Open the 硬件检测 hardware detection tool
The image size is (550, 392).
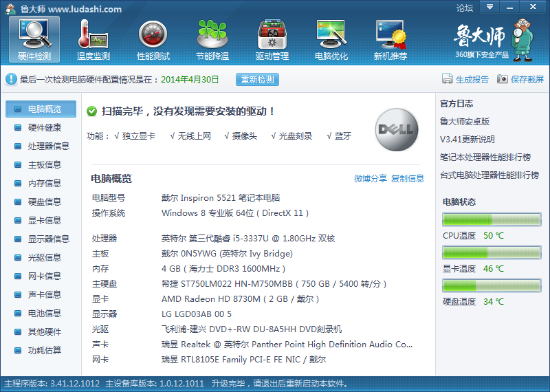tap(34, 39)
